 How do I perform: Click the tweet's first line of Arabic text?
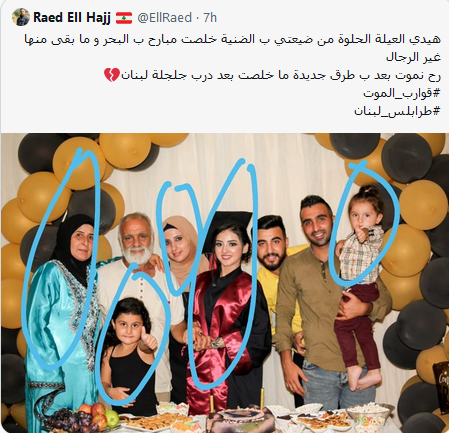[233, 39]
